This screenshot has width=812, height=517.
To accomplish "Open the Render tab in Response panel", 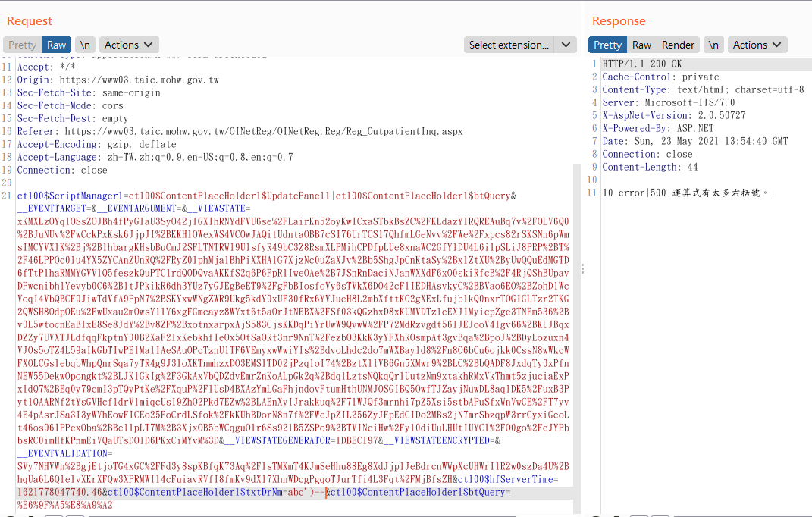I will point(678,45).
